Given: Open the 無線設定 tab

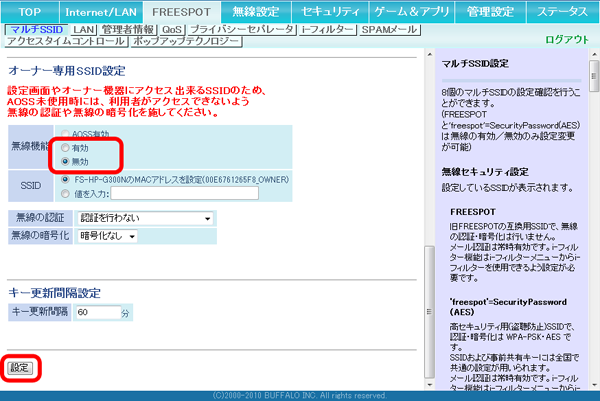Looking at the screenshot, I should (256, 12).
